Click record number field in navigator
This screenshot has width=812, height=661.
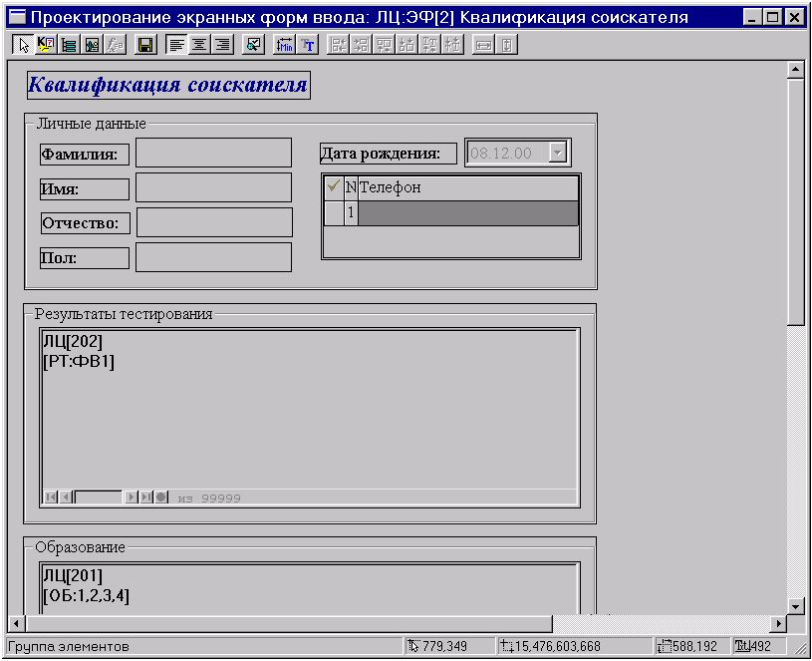point(99,497)
